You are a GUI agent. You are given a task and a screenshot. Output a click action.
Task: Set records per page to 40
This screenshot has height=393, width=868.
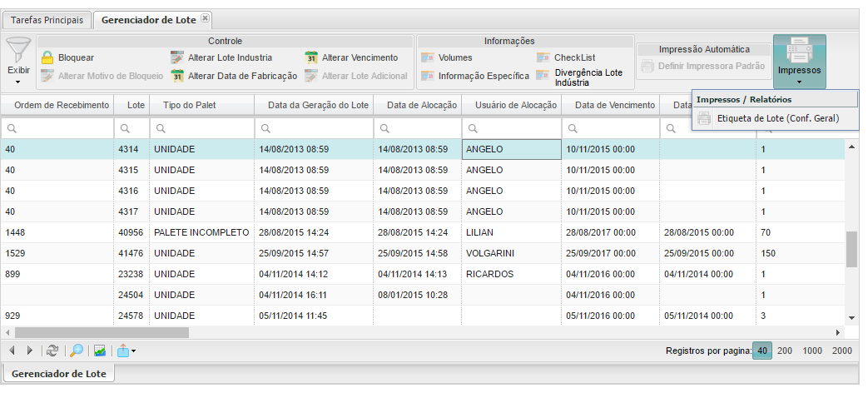[x=762, y=351]
